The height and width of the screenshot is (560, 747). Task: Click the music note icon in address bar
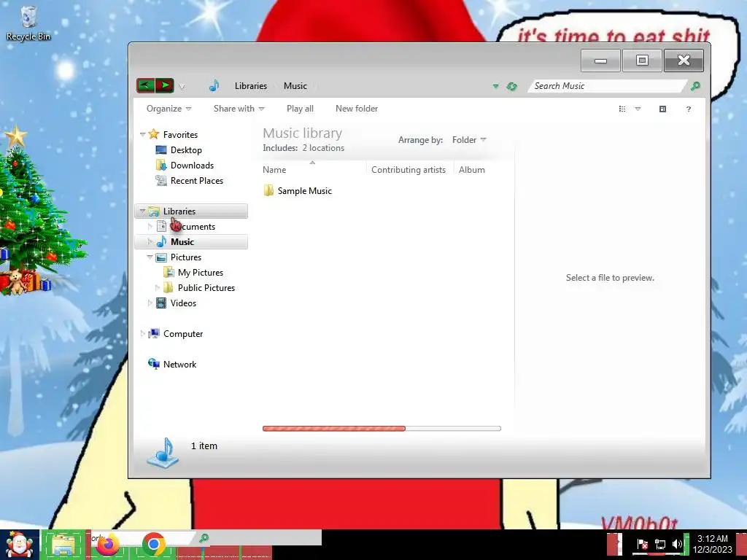(x=214, y=86)
